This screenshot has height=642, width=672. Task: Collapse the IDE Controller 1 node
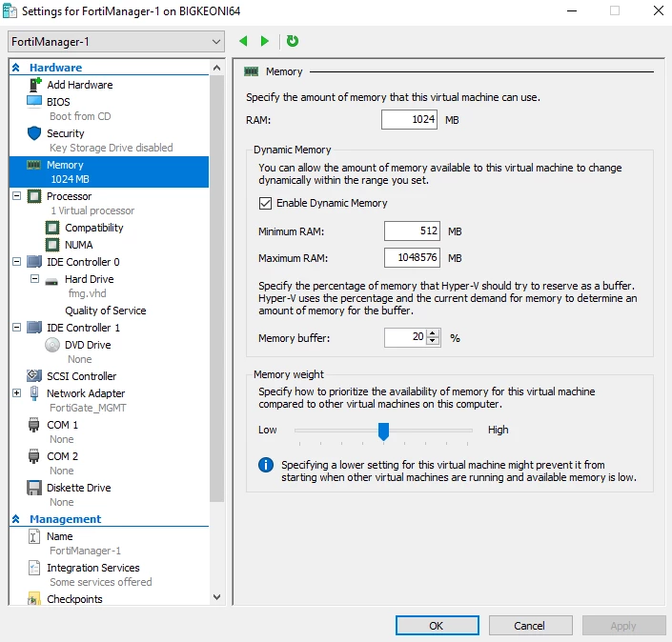17,328
